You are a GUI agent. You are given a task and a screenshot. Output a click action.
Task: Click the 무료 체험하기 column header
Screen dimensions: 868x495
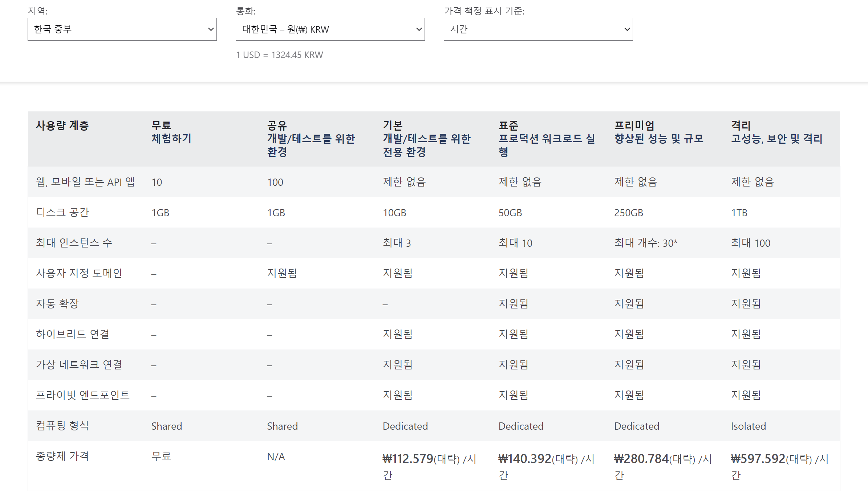[171, 132]
